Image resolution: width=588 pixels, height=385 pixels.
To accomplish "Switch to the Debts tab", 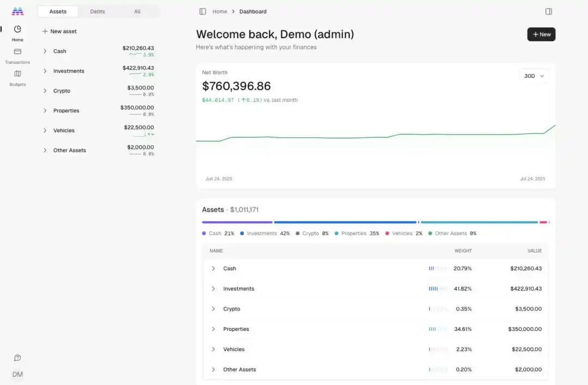I will [97, 11].
